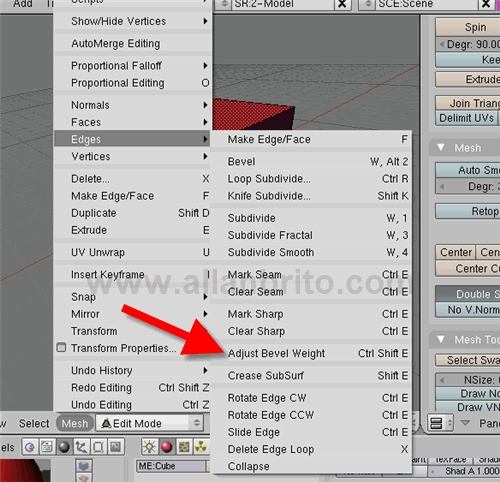Toggle the Transform Properties checkbox
Image resolution: width=500 pixels, height=482 pixels.
tap(61, 348)
